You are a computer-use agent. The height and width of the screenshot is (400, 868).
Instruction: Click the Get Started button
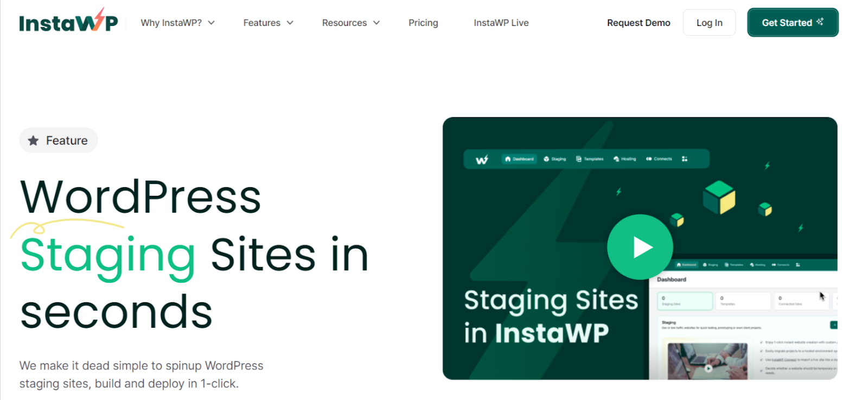coord(793,22)
